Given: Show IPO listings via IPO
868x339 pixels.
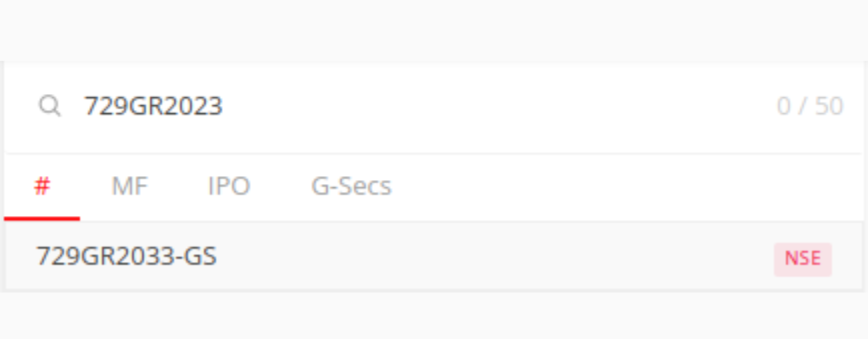Looking at the screenshot, I should [229, 186].
